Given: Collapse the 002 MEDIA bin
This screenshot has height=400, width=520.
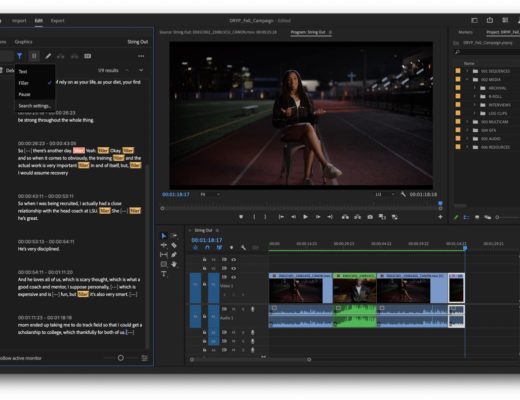Looking at the screenshot, I should (467, 80).
